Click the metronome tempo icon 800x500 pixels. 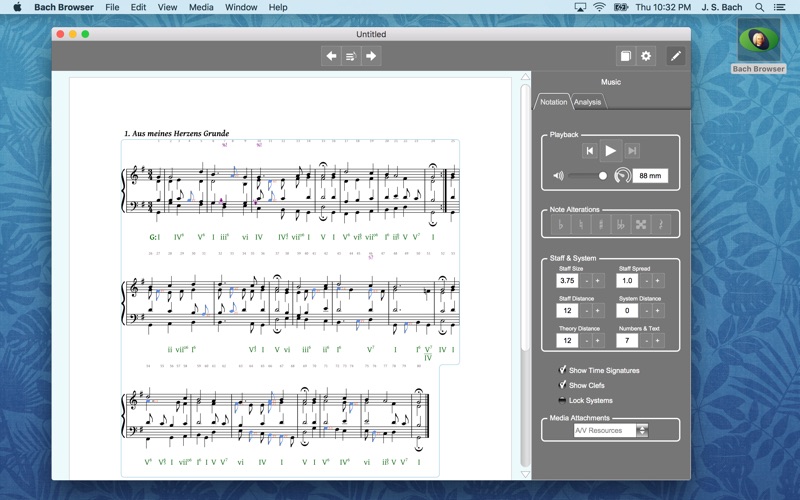[x=622, y=176]
